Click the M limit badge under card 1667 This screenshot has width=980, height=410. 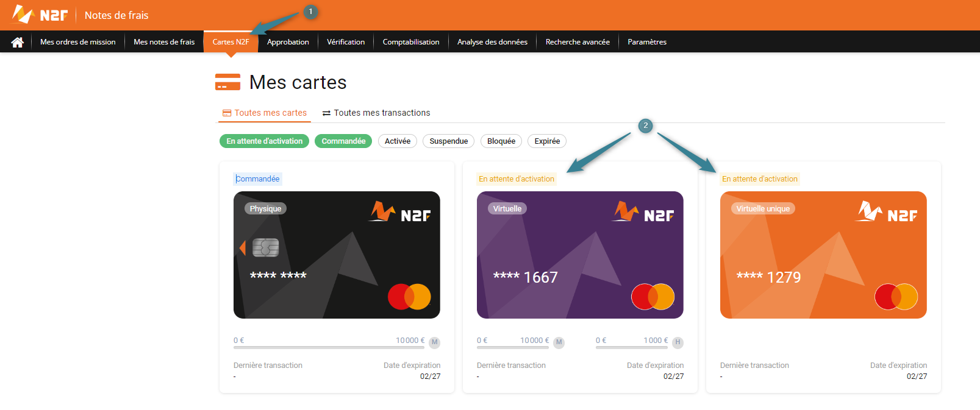tap(559, 342)
